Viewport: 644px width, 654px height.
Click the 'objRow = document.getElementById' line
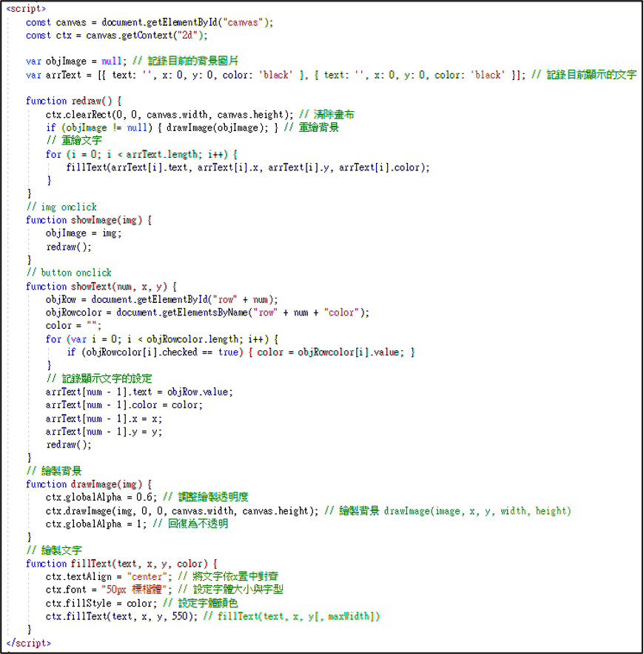161,299
